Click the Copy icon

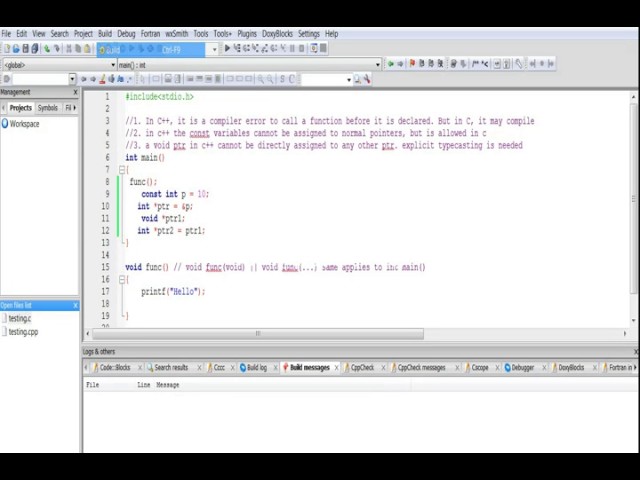(78, 49)
